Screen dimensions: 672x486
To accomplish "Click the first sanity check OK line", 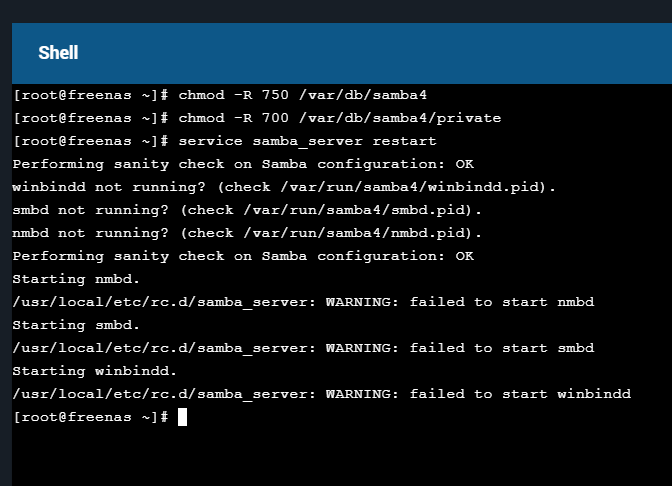I will pyautogui.click(x=243, y=164).
